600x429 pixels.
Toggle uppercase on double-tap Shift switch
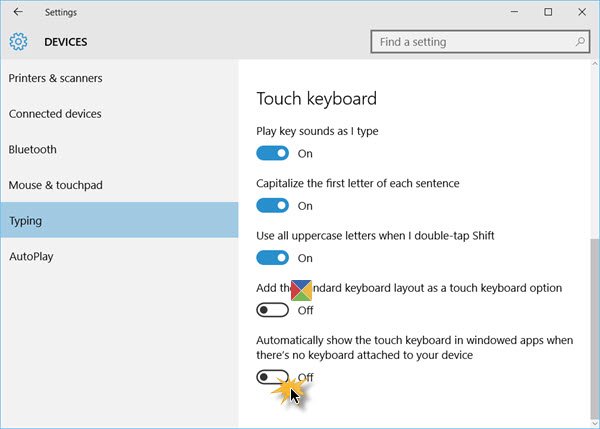[273, 258]
